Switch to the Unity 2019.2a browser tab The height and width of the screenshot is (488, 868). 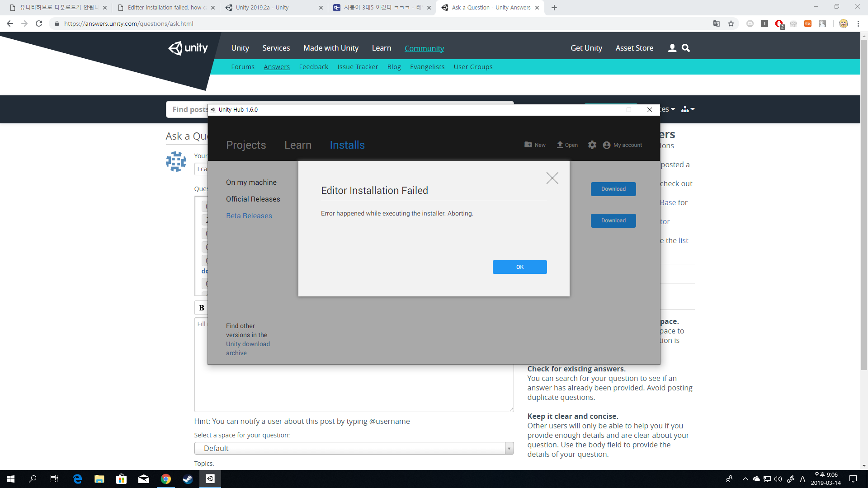274,8
